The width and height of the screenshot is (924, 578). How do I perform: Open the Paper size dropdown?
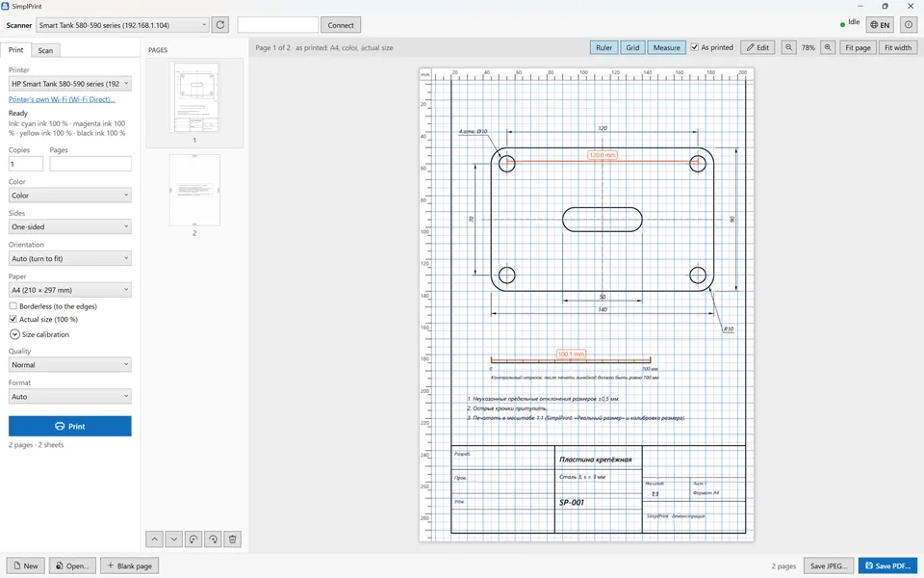pyautogui.click(x=70, y=290)
